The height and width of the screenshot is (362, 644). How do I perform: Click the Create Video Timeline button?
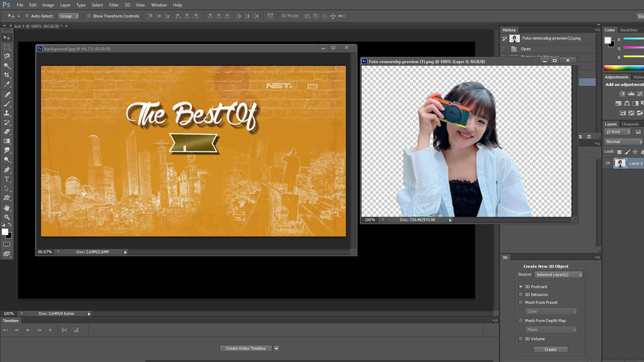[246, 348]
